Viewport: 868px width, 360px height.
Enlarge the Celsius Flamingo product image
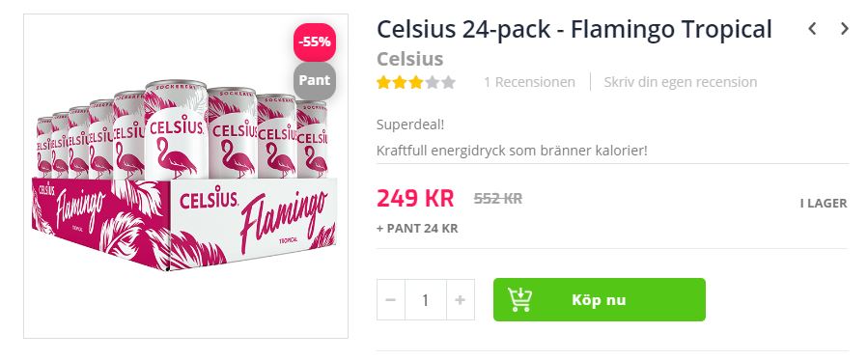tap(185, 176)
